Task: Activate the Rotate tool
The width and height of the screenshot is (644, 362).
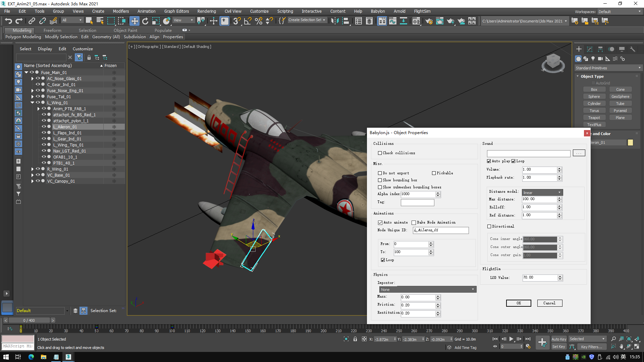Action: [x=145, y=21]
